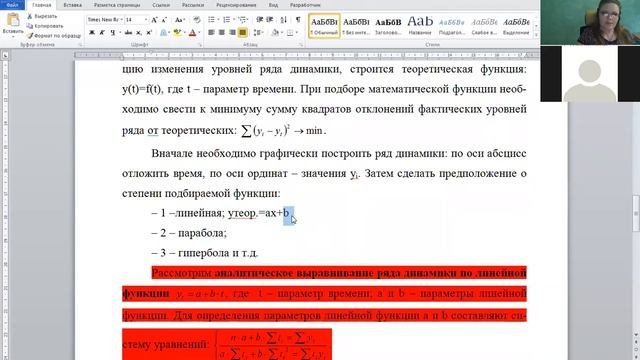Clear formatting using the eraser icon
The width and height of the screenshot is (640, 360).
(x=197, y=20)
